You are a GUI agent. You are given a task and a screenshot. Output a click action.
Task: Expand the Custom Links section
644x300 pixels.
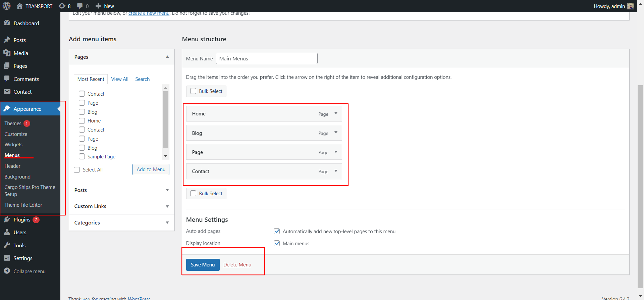167,206
